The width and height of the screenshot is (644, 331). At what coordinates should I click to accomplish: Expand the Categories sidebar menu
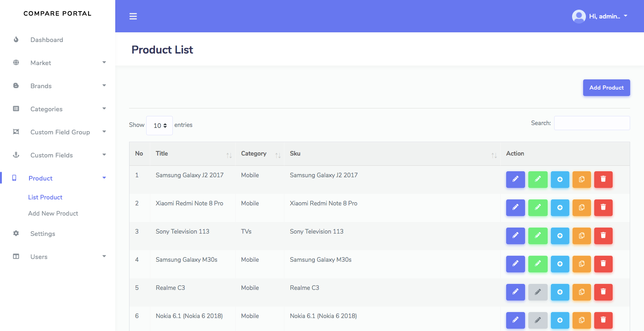[x=58, y=109]
